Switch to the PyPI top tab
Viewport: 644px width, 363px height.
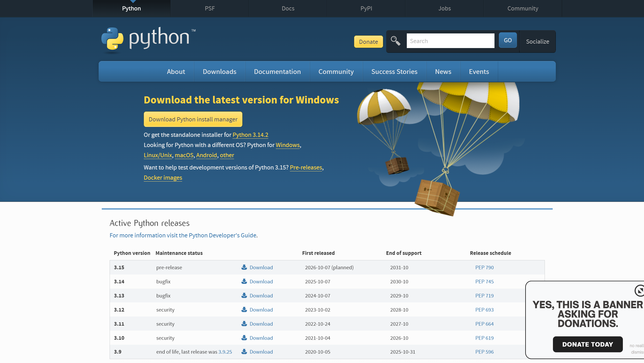pos(366,8)
